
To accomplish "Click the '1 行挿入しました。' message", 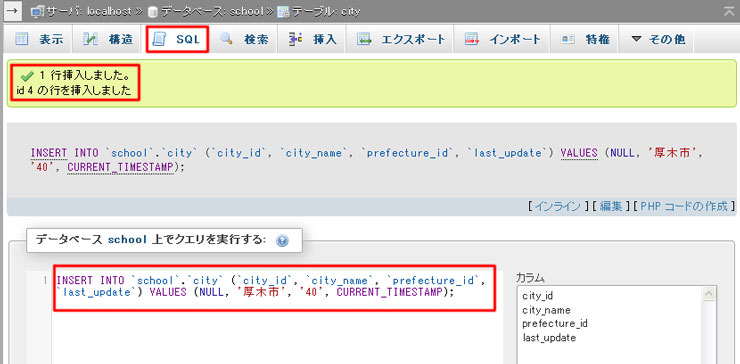I will (x=84, y=76).
